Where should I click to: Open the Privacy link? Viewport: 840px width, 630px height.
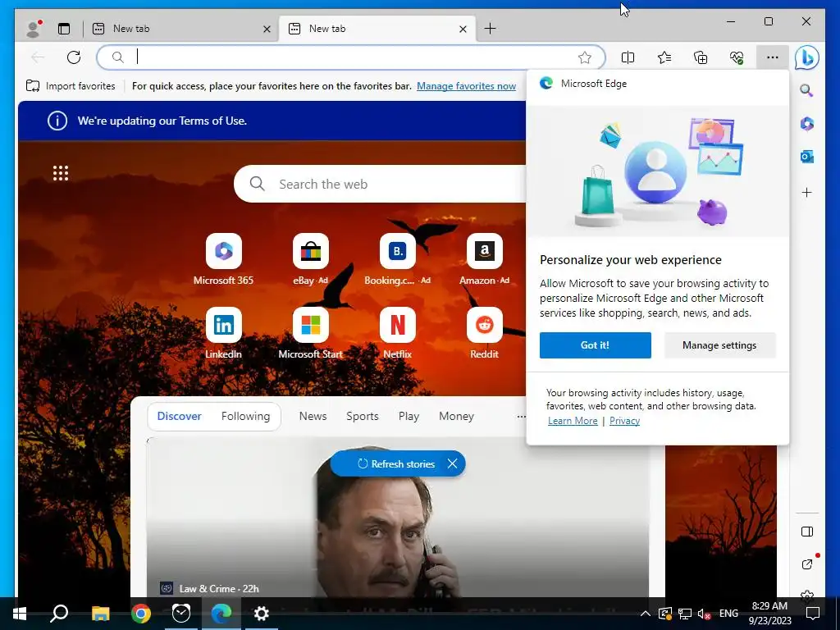point(624,421)
